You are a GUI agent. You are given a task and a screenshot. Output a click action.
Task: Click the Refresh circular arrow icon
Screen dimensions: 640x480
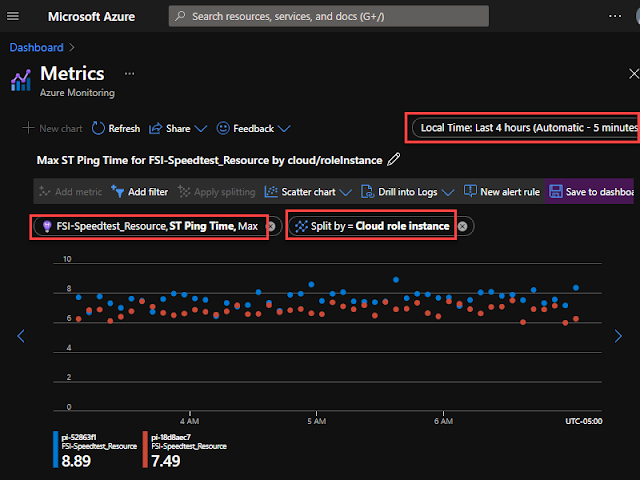tap(98, 128)
